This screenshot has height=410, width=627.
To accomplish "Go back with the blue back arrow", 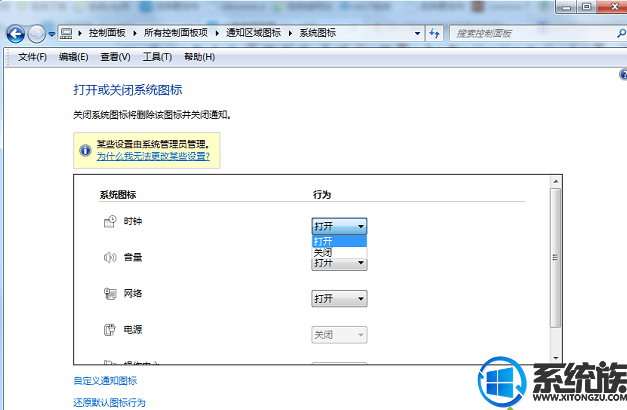I will [x=16, y=34].
